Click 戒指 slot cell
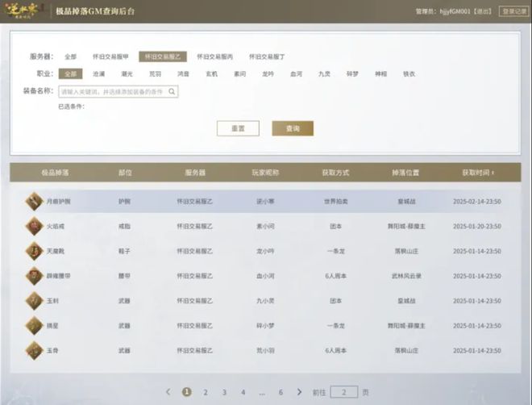 pos(124,226)
